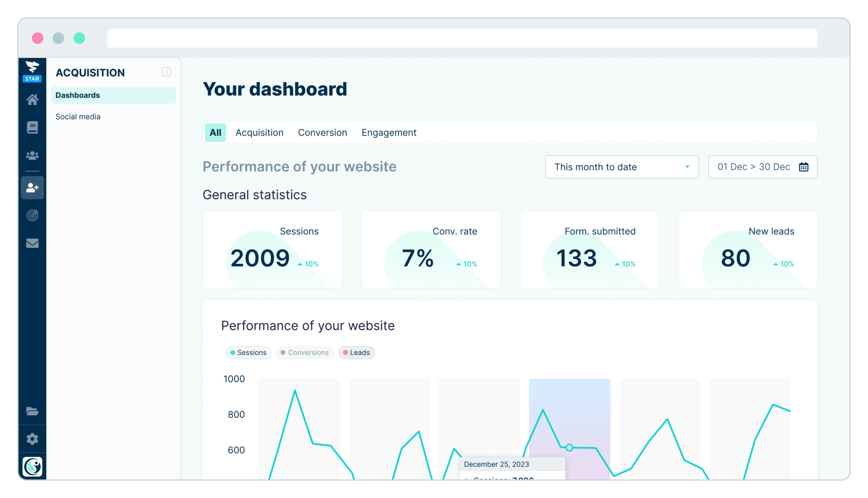Toggle the collapse sidebar arrow button
This screenshot has width=868, height=498.
(x=167, y=72)
